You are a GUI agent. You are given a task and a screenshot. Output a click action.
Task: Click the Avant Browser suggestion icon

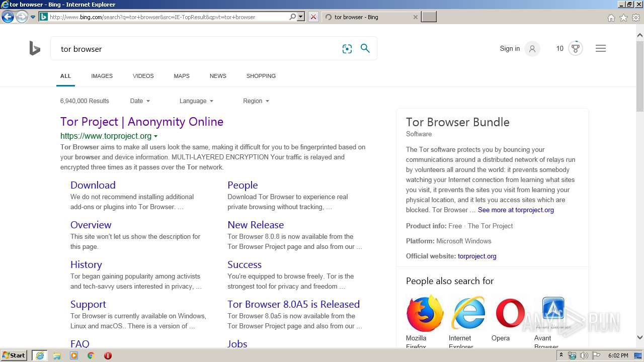click(x=553, y=313)
